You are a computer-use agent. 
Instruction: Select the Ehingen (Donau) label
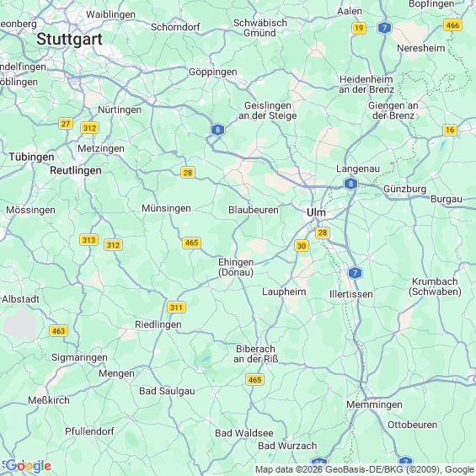[x=236, y=267]
